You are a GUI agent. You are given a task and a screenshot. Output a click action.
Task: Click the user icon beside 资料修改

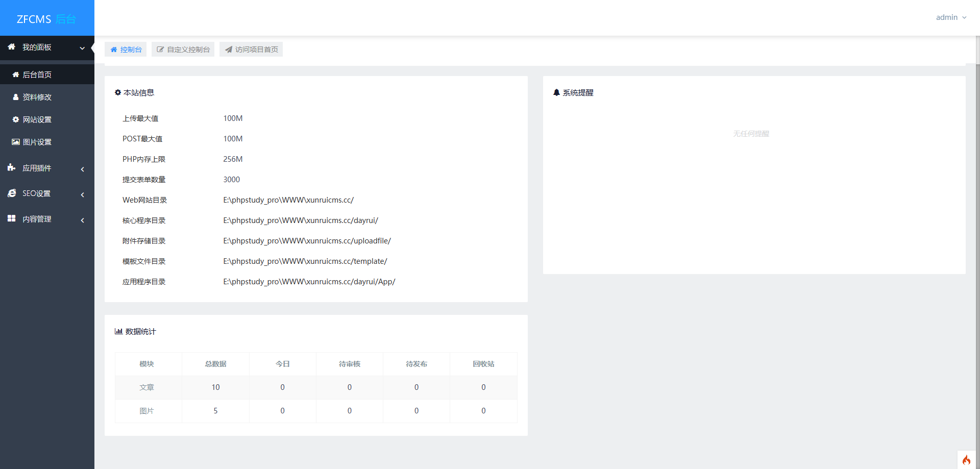[16, 97]
